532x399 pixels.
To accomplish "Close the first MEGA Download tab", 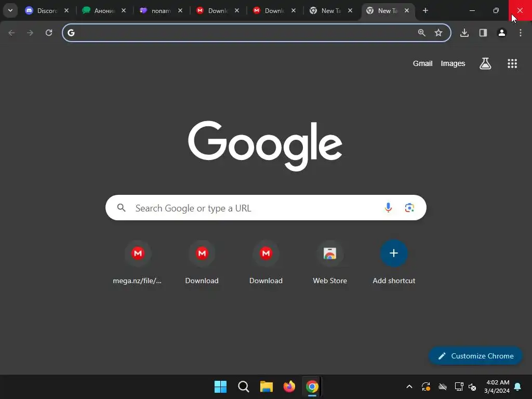I will click(x=237, y=11).
